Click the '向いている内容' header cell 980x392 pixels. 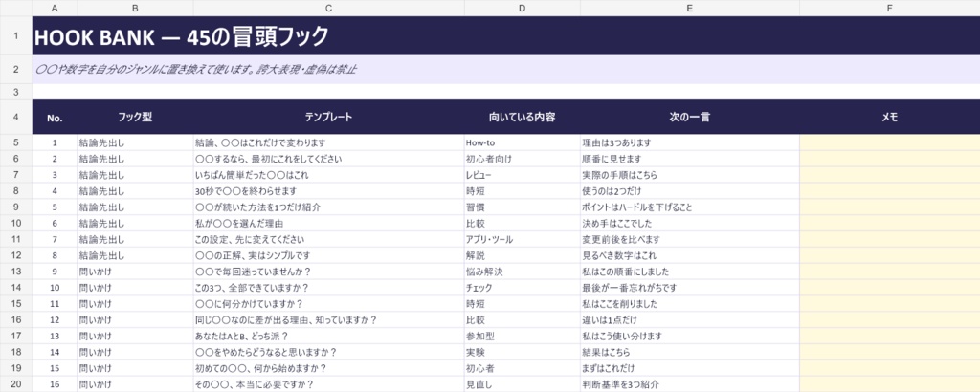522,117
